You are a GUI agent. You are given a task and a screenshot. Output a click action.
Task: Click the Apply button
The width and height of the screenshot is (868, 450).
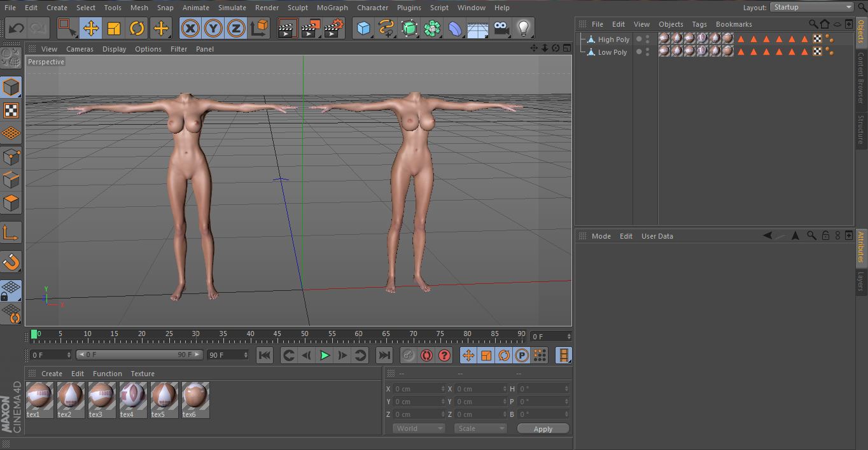pos(542,429)
